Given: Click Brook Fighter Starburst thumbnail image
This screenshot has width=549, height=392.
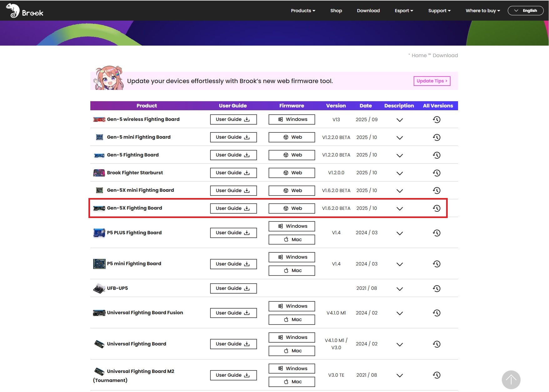Looking at the screenshot, I should click(99, 173).
